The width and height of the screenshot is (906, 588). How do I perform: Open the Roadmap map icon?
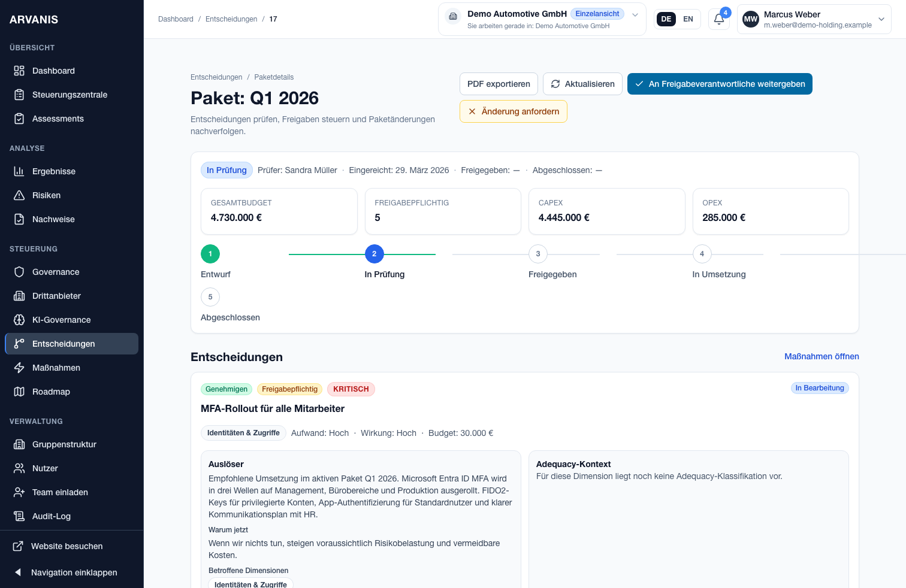(19, 392)
